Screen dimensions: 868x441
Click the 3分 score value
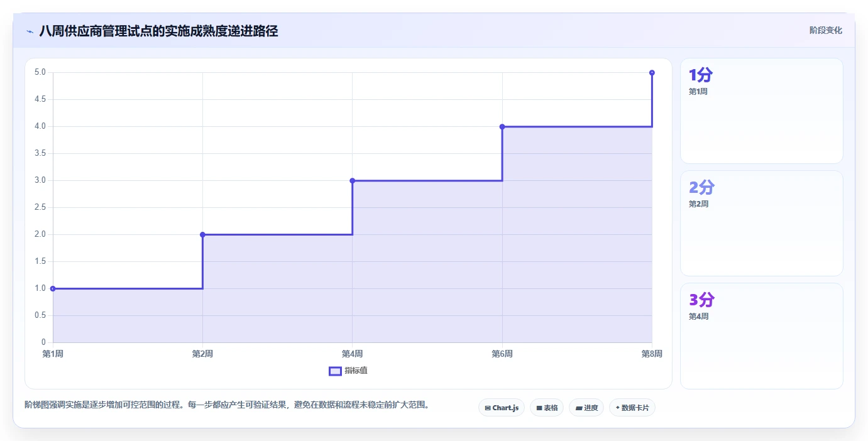point(702,300)
